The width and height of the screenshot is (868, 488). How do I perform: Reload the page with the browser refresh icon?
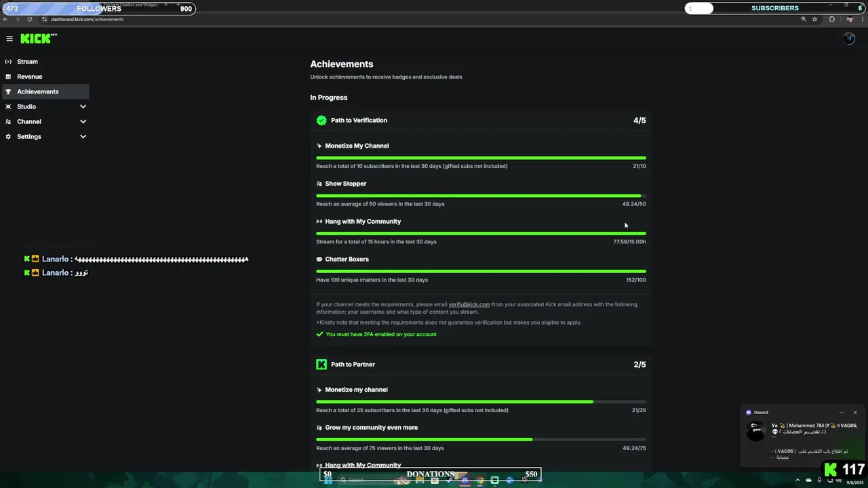29,19
